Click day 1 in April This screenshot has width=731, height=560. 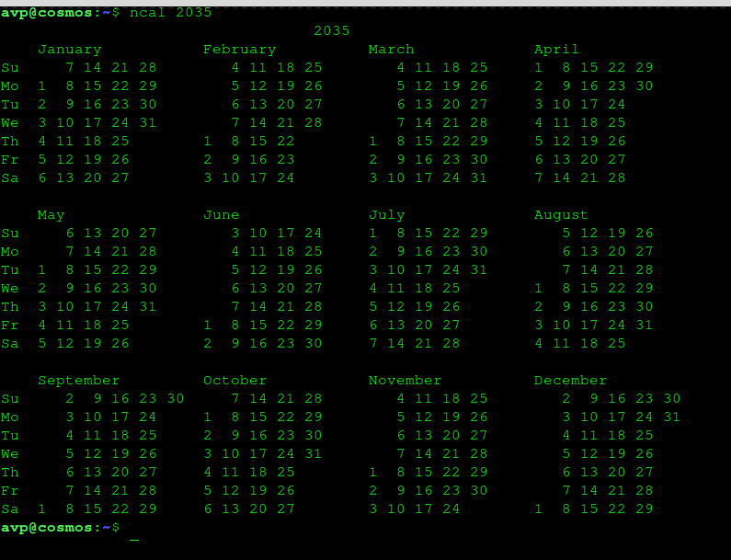[539, 68]
